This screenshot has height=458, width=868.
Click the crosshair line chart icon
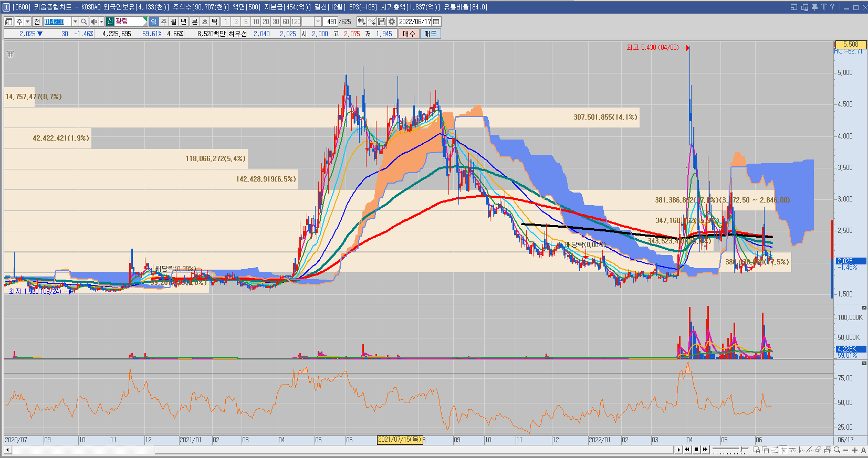801,450
